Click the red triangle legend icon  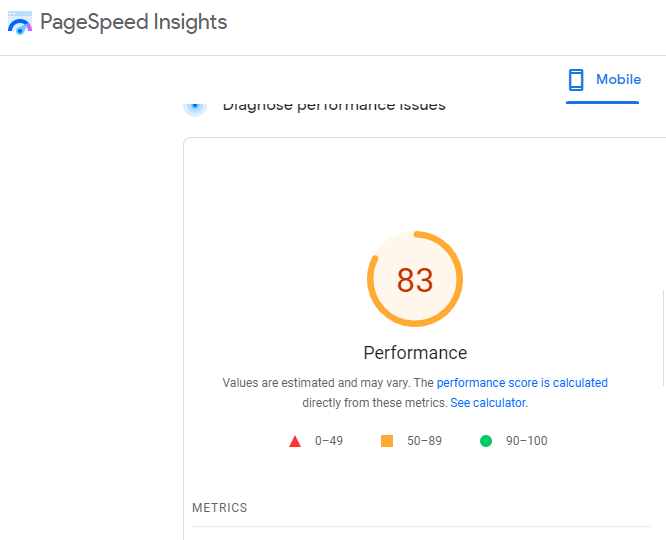[x=295, y=441]
